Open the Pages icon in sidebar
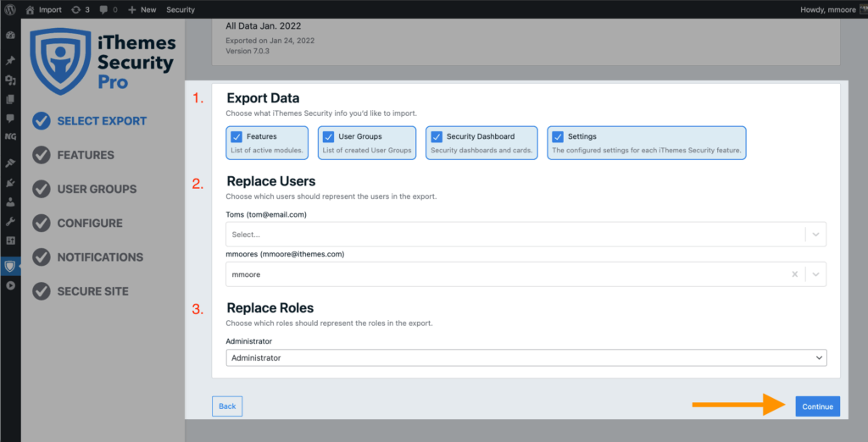 click(x=10, y=100)
